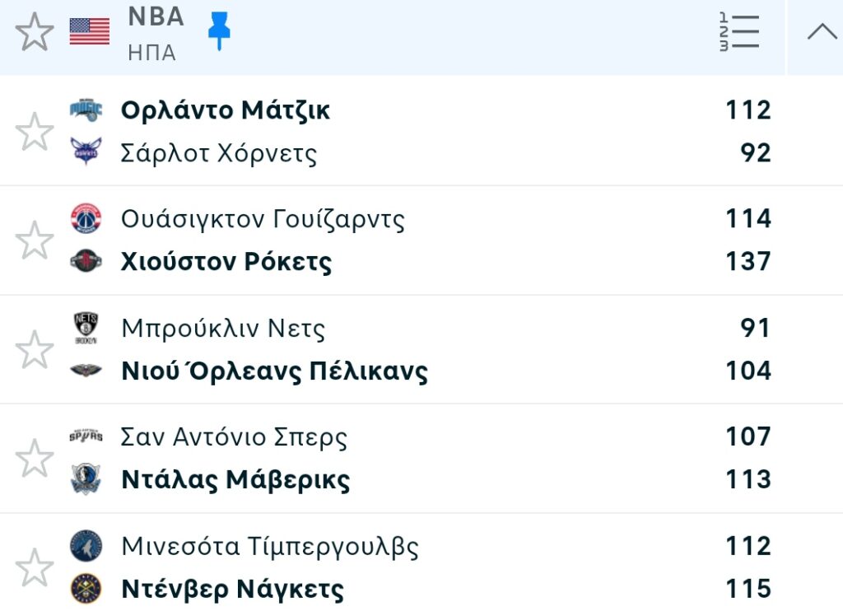Image resolution: width=843 pixels, height=616 pixels.
Task: Click the Dallas Mavericks team logo
Action: (x=86, y=479)
